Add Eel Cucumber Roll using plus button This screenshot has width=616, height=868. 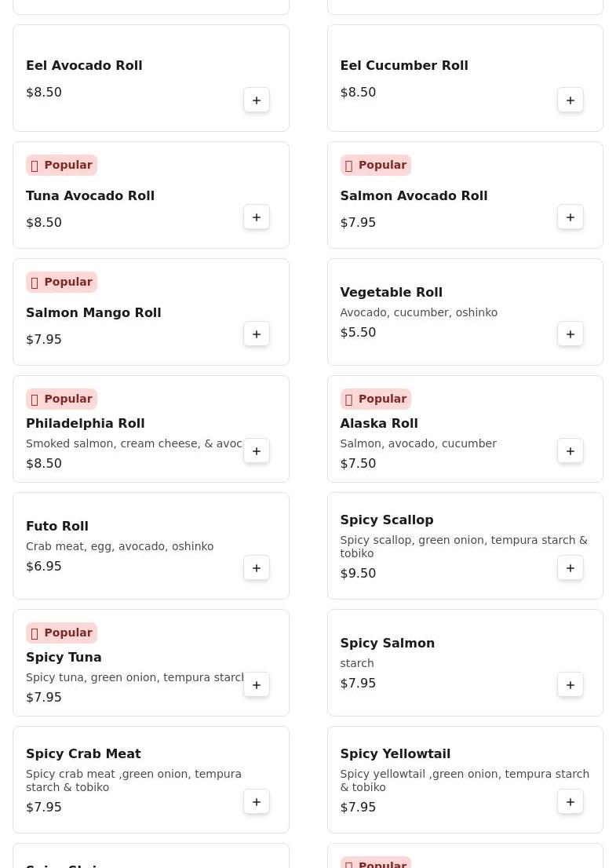click(x=570, y=100)
